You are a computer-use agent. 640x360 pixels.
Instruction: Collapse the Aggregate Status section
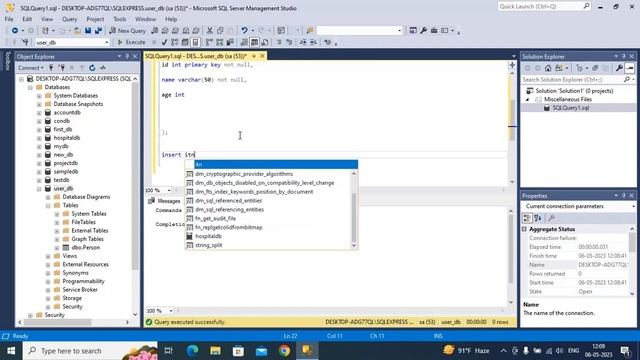[525, 229]
